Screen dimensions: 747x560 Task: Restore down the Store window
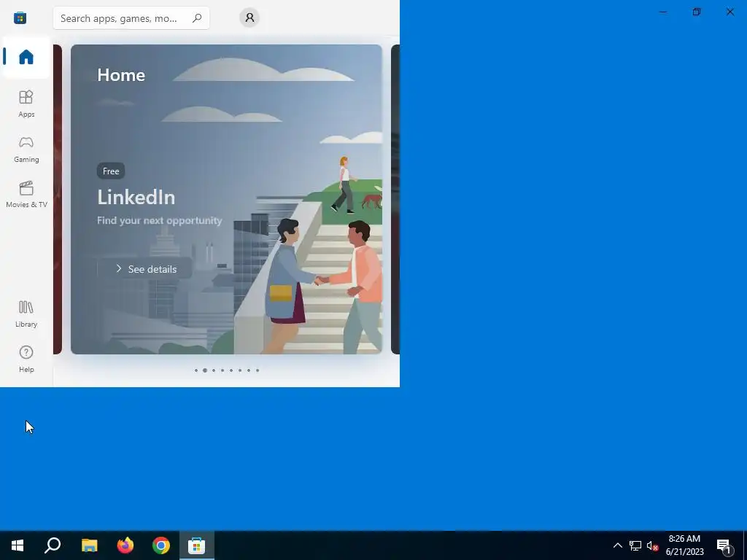tap(697, 12)
